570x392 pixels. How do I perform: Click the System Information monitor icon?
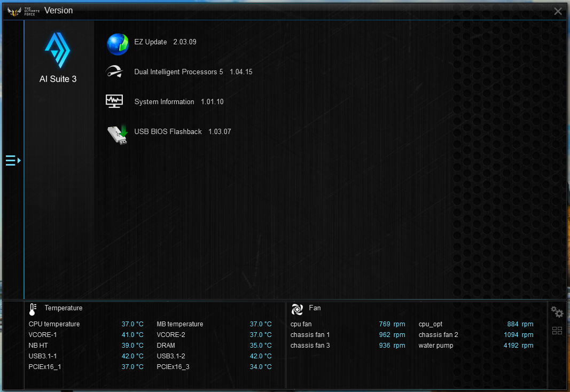pyautogui.click(x=114, y=101)
